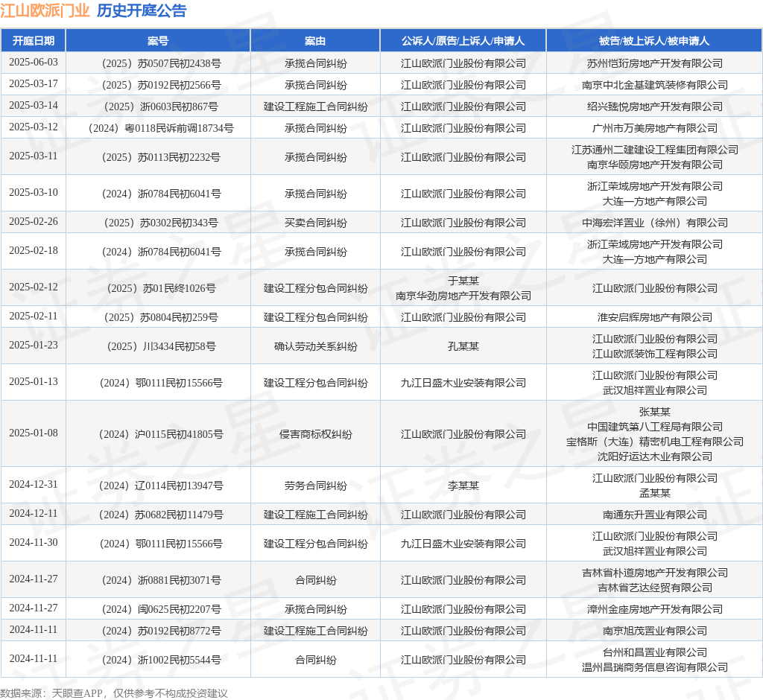This screenshot has height=700, width=763.
Task: Click defendant 广州市万美房地产有限公司
Action: click(654, 128)
